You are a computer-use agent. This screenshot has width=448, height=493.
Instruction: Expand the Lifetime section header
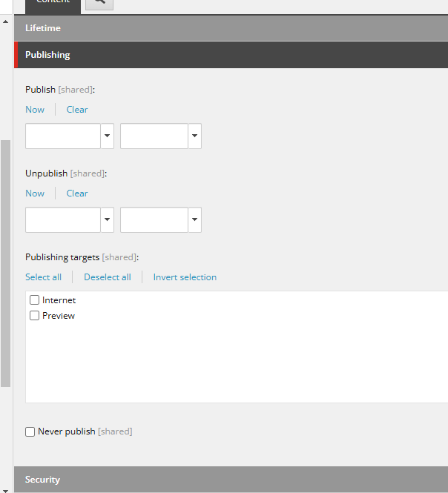[x=231, y=28]
